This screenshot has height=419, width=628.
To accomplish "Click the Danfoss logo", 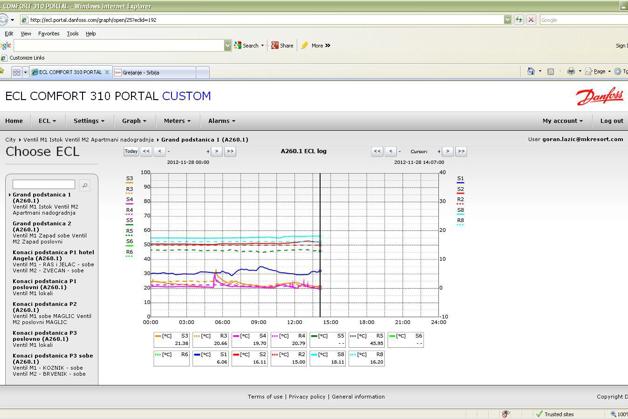I will tap(599, 97).
